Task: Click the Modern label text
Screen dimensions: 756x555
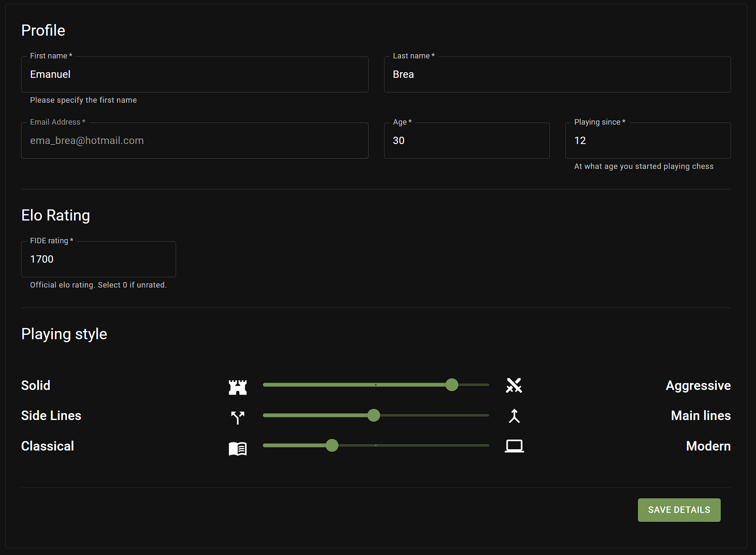Action: 708,446
